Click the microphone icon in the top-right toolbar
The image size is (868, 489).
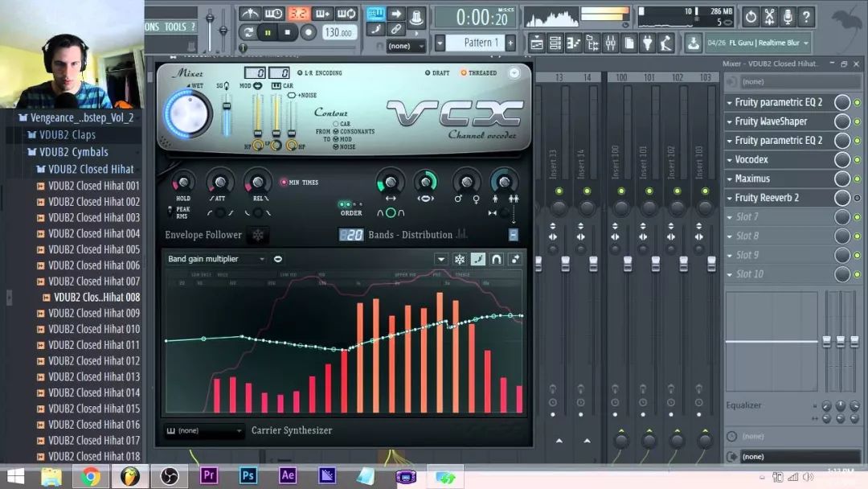coord(788,16)
